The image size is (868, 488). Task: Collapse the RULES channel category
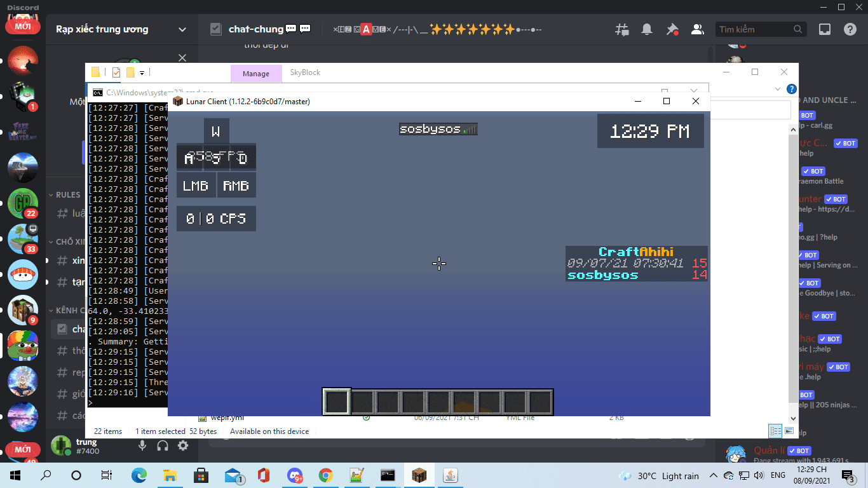[x=64, y=195]
